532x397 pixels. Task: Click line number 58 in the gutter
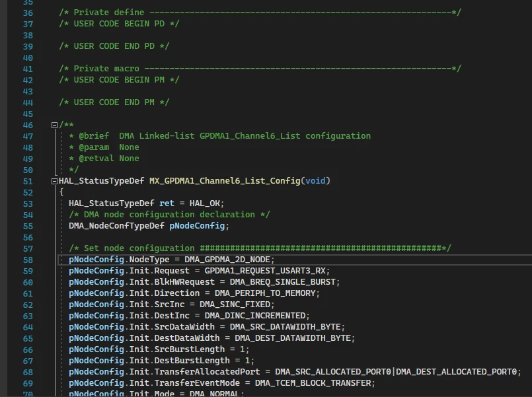tap(28, 260)
